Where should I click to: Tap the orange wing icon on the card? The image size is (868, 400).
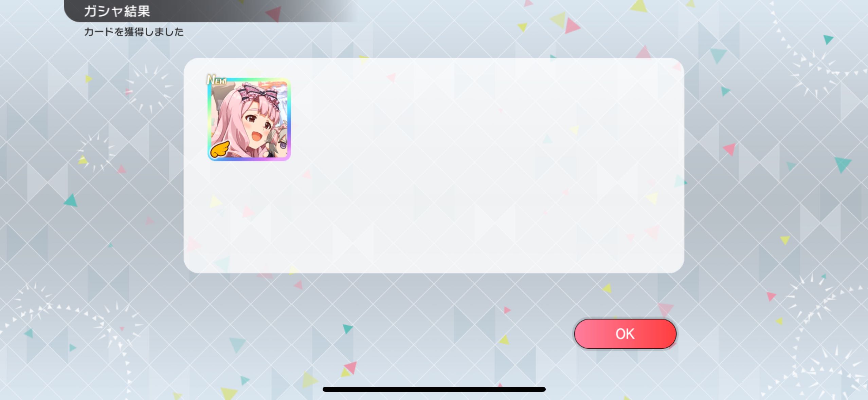coord(220,150)
